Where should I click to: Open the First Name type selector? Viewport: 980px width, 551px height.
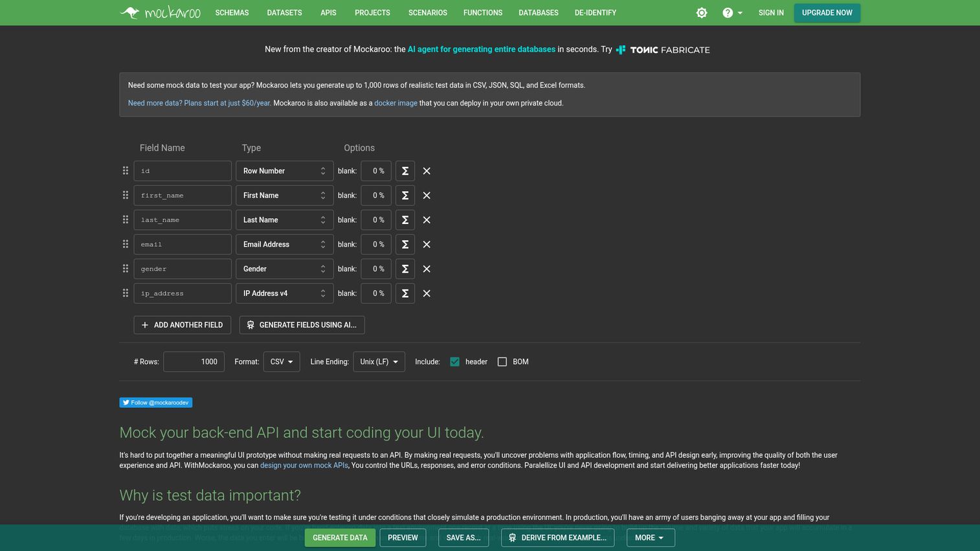point(285,196)
